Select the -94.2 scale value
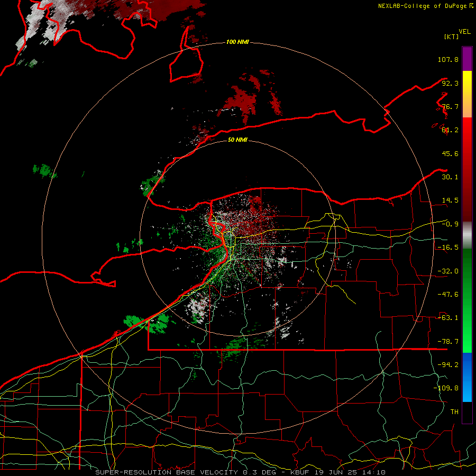This screenshot has width=476, height=476. (448, 365)
